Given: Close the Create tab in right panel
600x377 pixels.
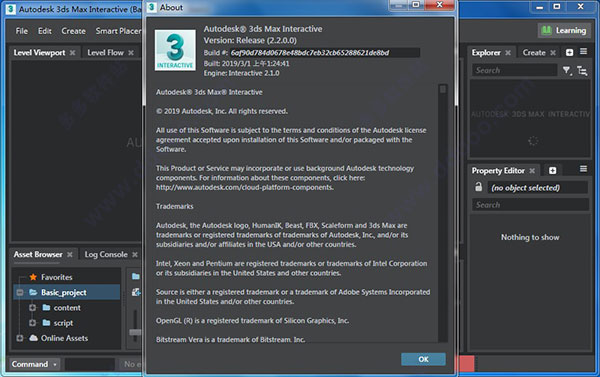Looking at the screenshot, I should pyautogui.click(x=553, y=53).
